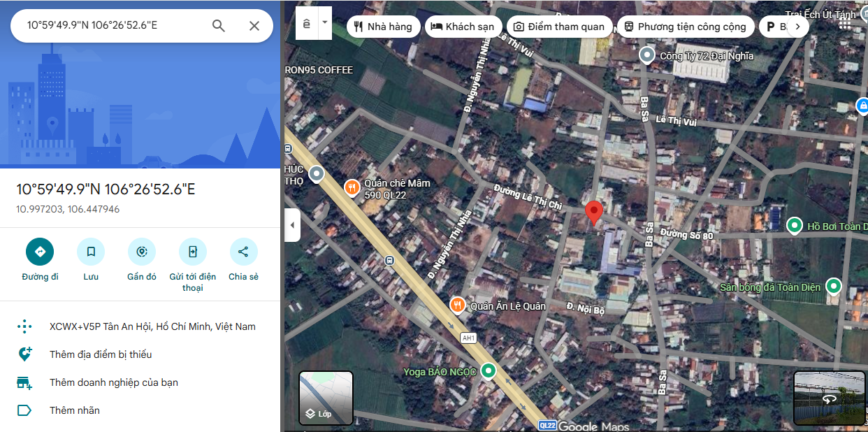
Task: Clear the search box with X
Action: coord(254,26)
